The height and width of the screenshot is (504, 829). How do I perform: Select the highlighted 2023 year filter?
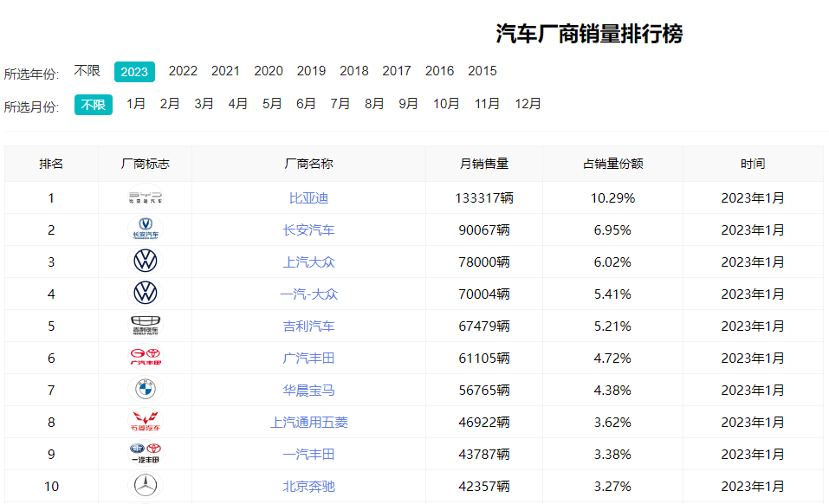pyautogui.click(x=134, y=72)
